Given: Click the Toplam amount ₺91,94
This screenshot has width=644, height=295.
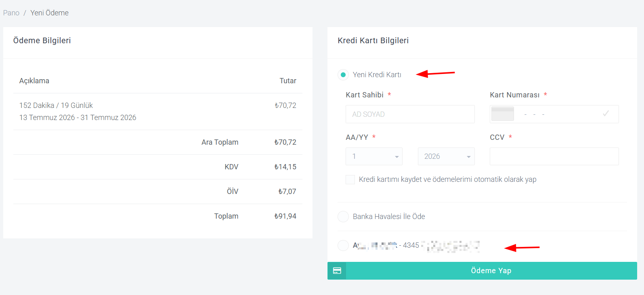Looking at the screenshot, I should pos(285,216).
